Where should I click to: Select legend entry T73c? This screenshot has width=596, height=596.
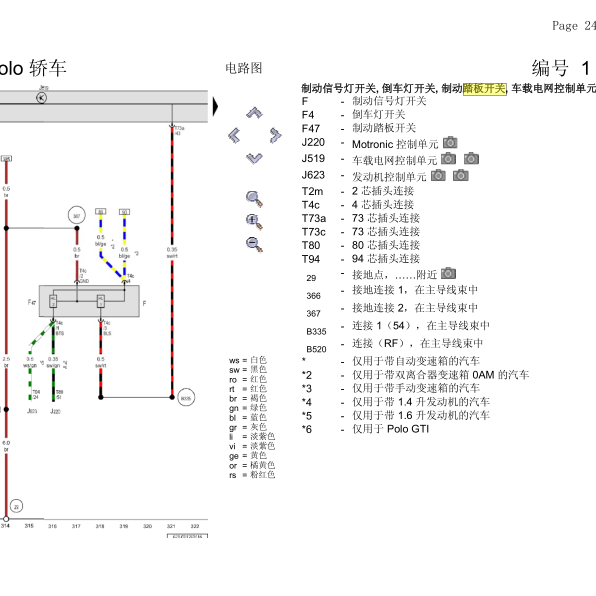[314, 232]
